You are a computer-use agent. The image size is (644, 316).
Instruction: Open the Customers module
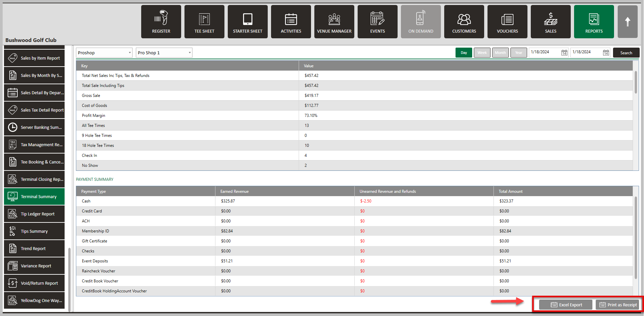click(464, 22)
